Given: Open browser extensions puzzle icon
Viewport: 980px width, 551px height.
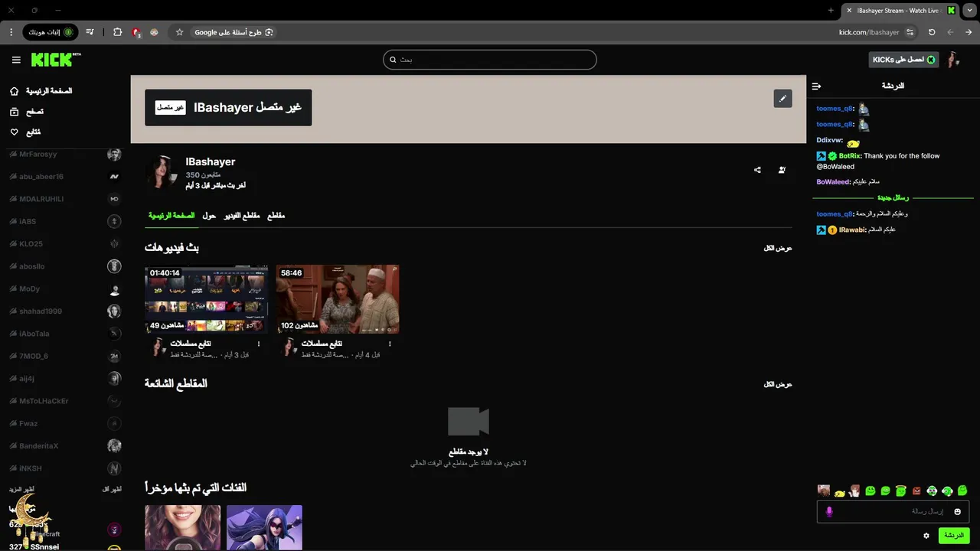Looking at the screenshot, I should (x=117, y=32).
